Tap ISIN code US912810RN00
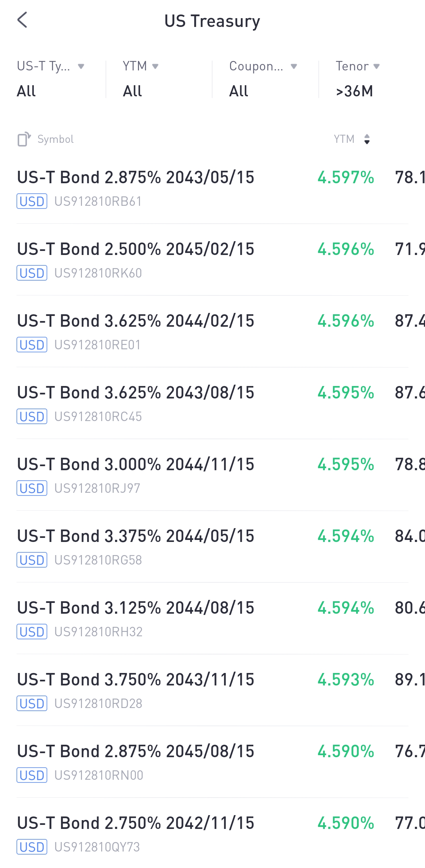The height and width of the screenshot is (868, 425). click(98, 775)
